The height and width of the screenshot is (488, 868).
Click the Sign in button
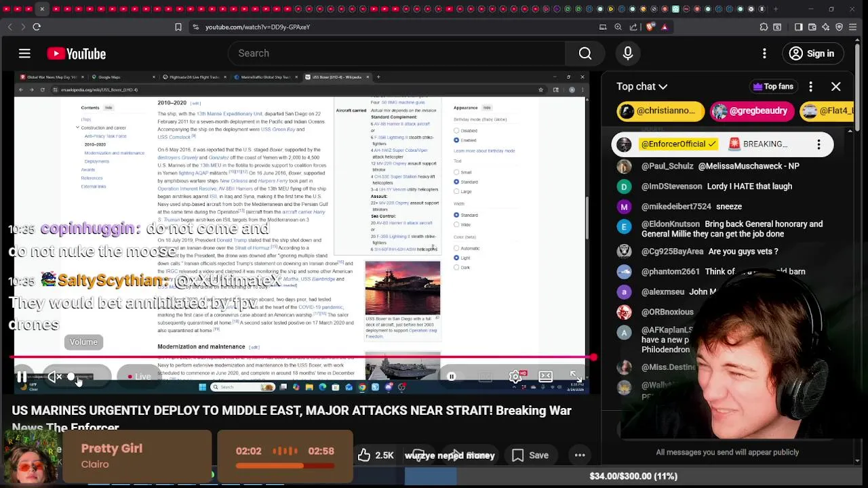click(812, 54)
